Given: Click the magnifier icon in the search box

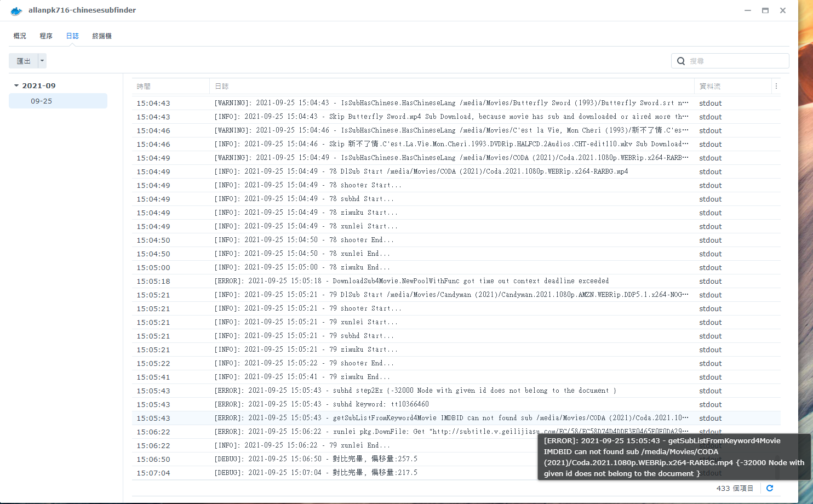Looking at the screenshot, I should point(681,60).
